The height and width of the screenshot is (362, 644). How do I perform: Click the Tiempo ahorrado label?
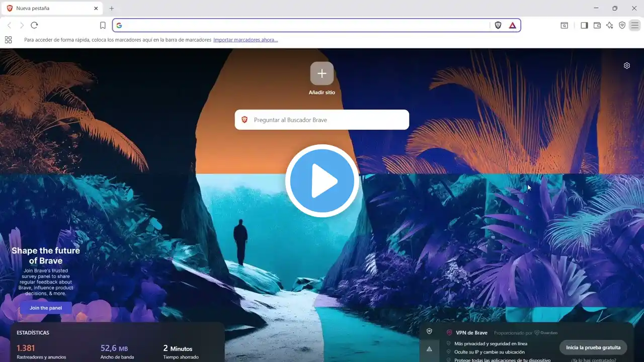[181, 357]
